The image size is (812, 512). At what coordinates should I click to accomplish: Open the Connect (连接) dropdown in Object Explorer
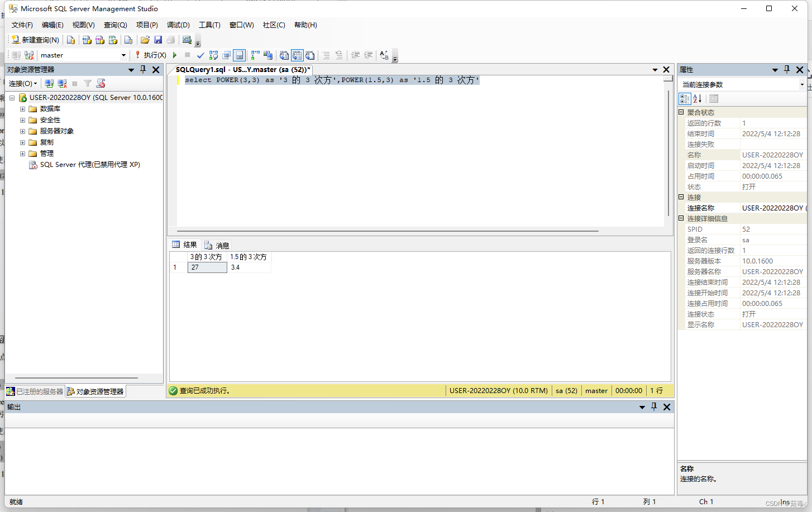(23, 83)
